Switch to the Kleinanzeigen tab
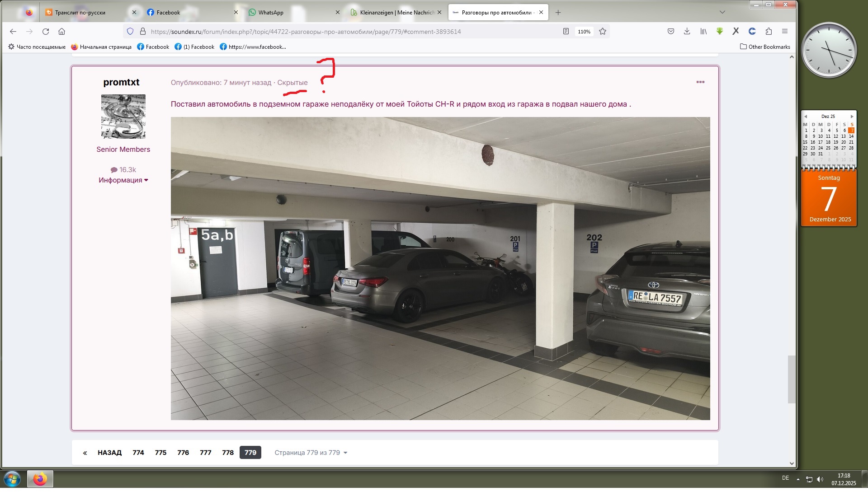 [x=393, y=13]
